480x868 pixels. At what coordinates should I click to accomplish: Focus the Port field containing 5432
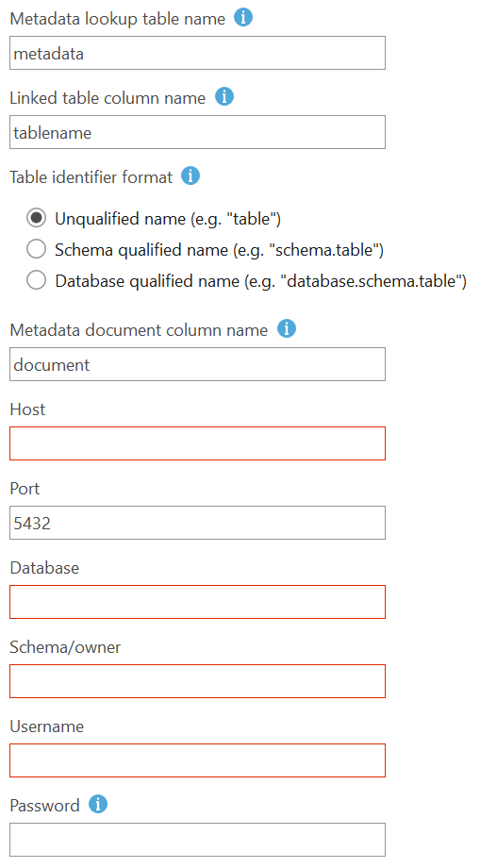pyautogui.click(x=197, y=523)
